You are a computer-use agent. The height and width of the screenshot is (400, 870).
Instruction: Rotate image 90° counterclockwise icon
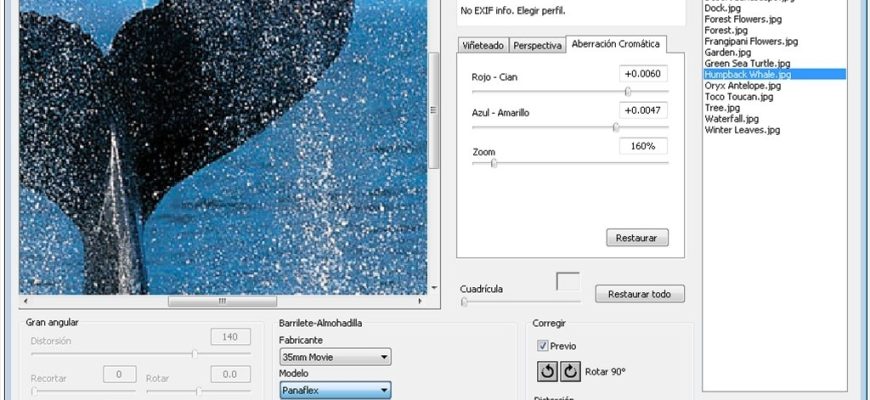point(548,372)
